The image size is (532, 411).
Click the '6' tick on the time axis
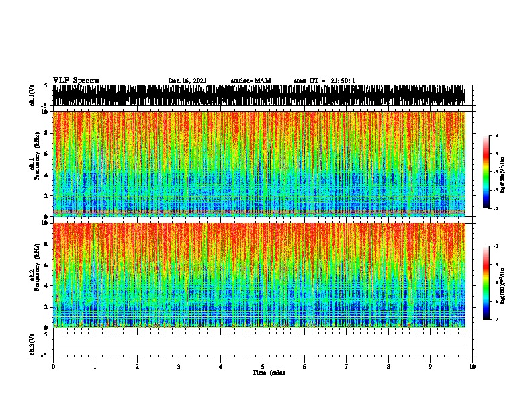pos(305,367)
